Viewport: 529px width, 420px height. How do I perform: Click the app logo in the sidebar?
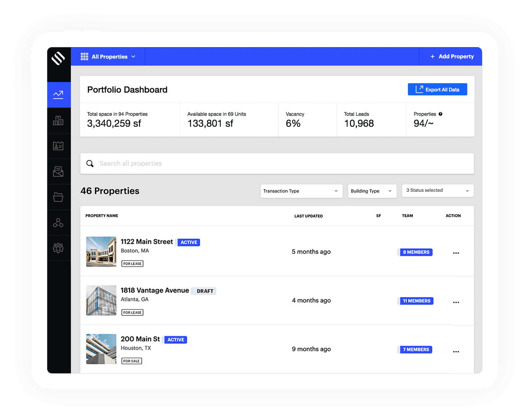pos(58,58)
